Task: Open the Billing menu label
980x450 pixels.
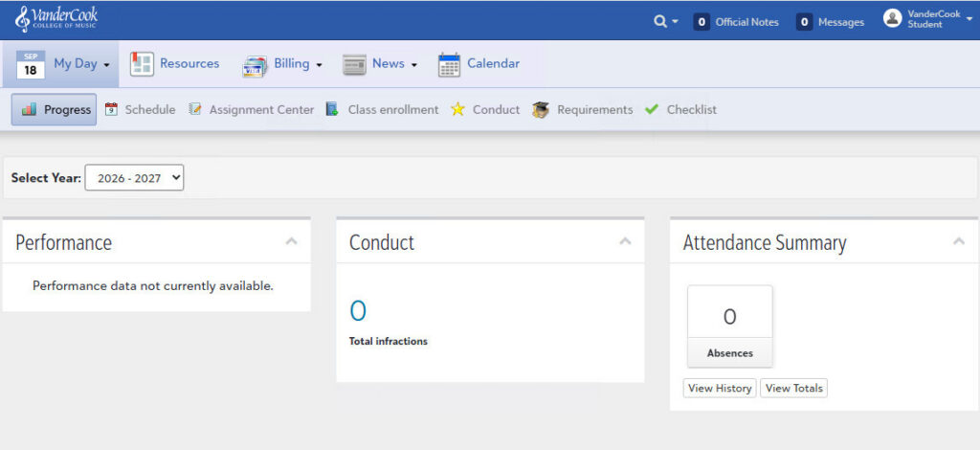Action: [x=291, y=64]
